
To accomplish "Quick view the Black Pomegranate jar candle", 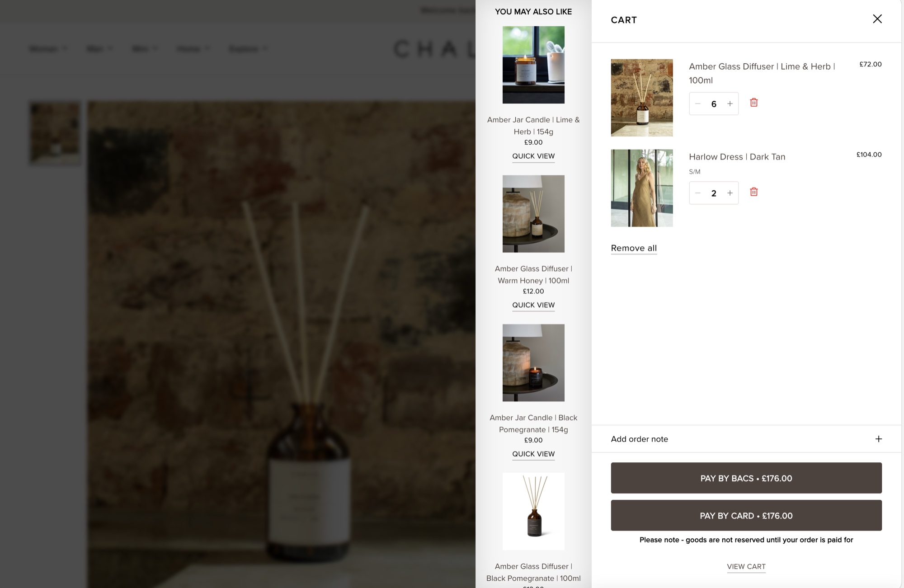I will coord(533,454).
